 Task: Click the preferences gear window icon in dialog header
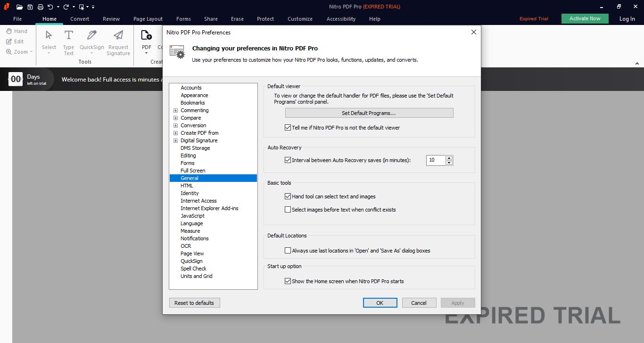pyautogui.click(x=177, y=52)
